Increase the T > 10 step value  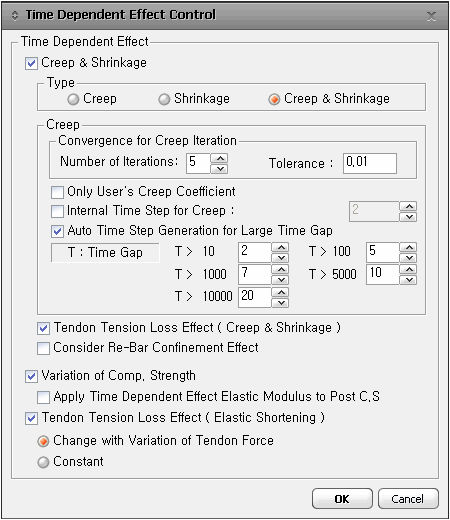point(281,247)
